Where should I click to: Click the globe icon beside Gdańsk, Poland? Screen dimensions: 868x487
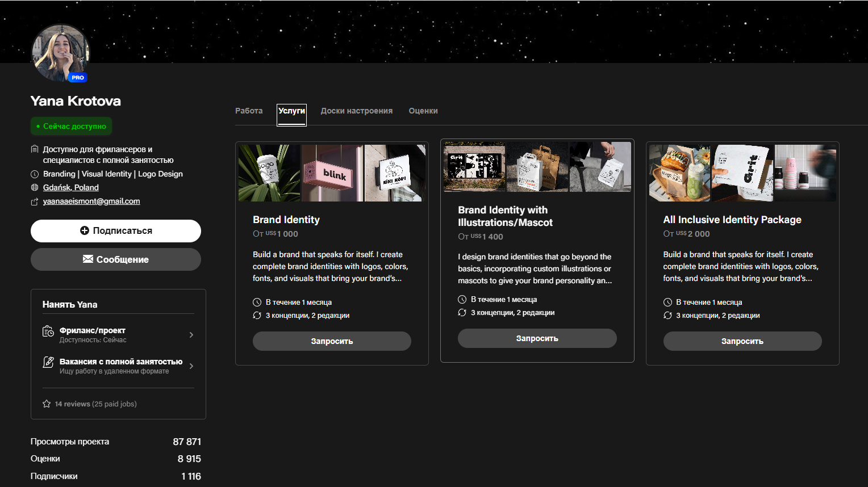(x=35, y=187)
